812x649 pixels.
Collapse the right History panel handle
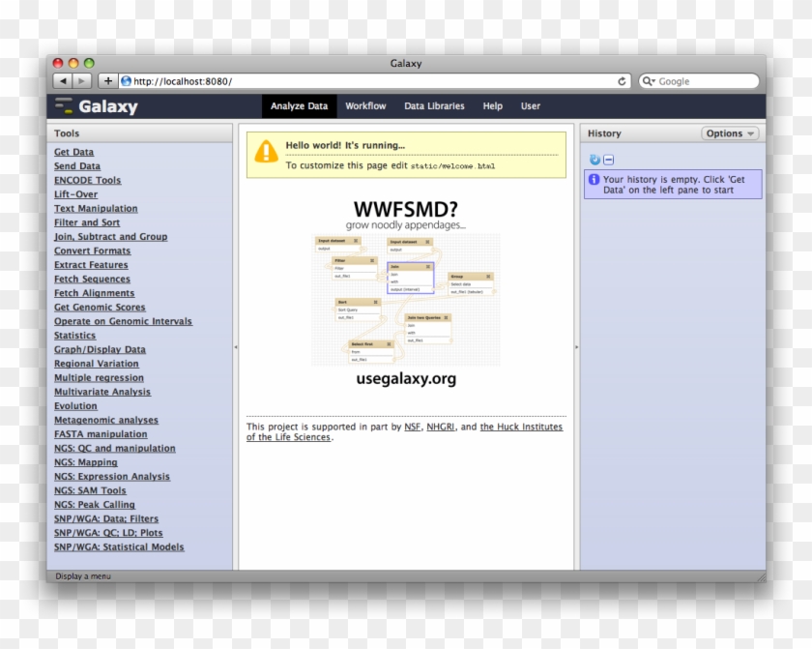(x=577, y=346)
